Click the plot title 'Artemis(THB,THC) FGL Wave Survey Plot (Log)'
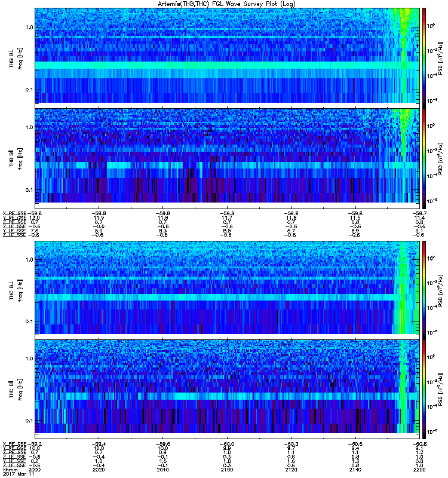This screenshot has width=448, height=478. [x=226, y=4]
